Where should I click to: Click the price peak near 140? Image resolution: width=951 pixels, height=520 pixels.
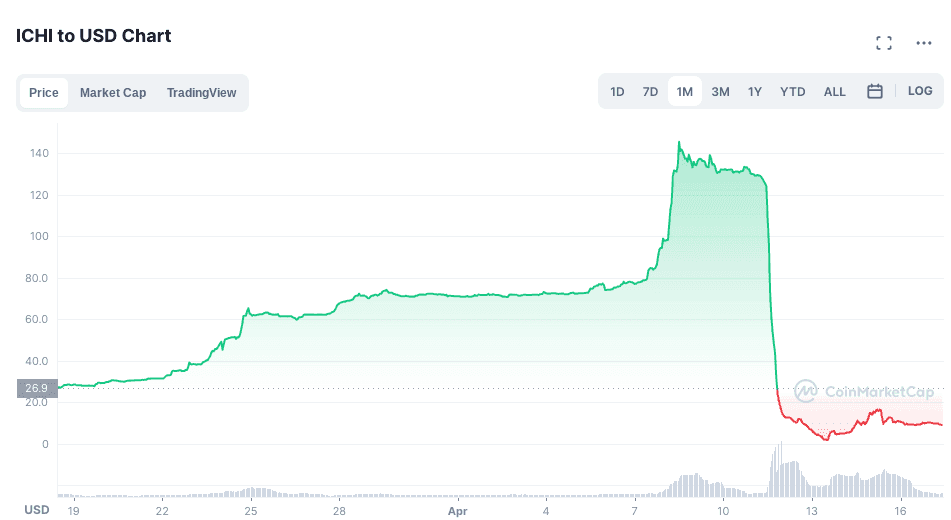point(679,143)
